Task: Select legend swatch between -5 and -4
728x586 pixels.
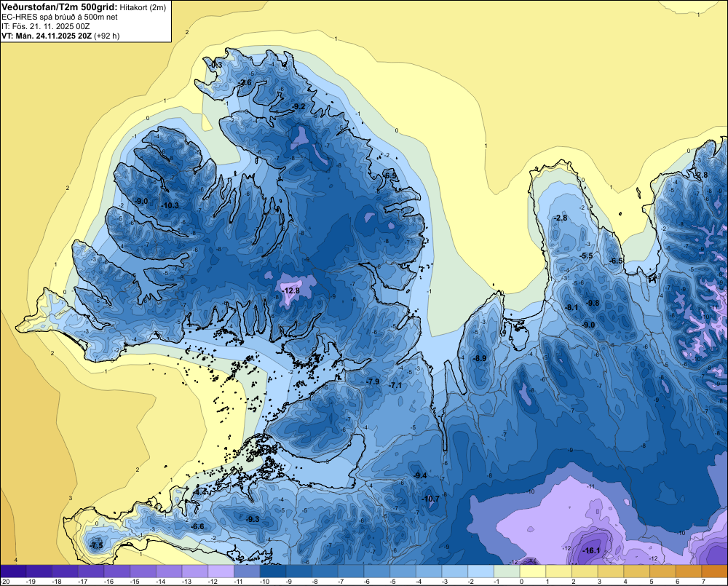Action: (x=403, y=571)
